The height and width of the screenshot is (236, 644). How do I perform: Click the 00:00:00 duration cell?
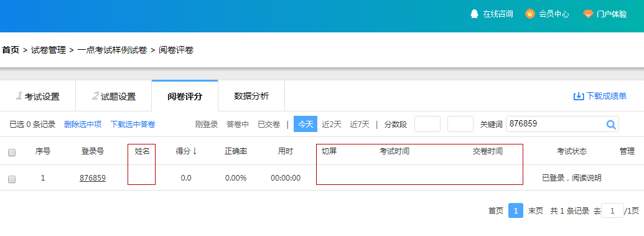[286, 178]
